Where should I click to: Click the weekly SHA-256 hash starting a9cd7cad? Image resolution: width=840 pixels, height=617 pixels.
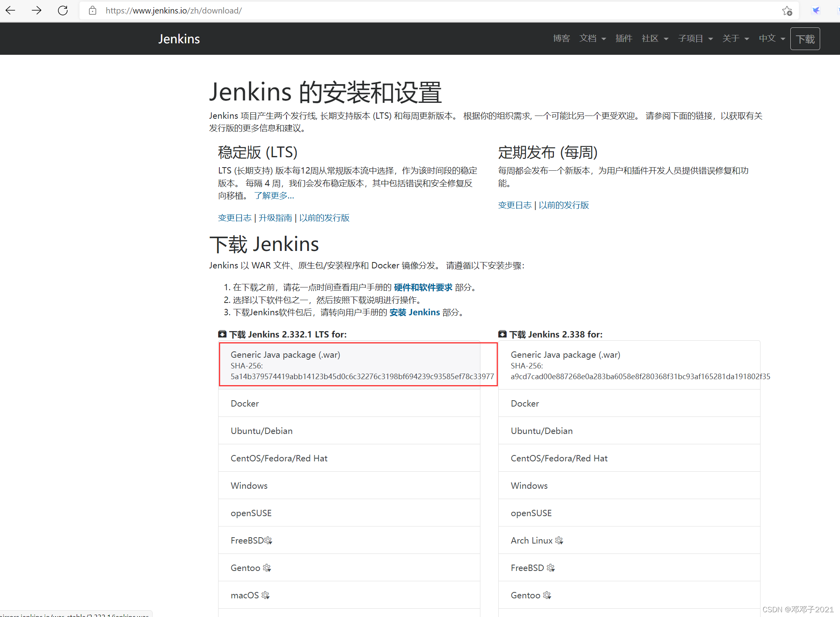(641, 376)
